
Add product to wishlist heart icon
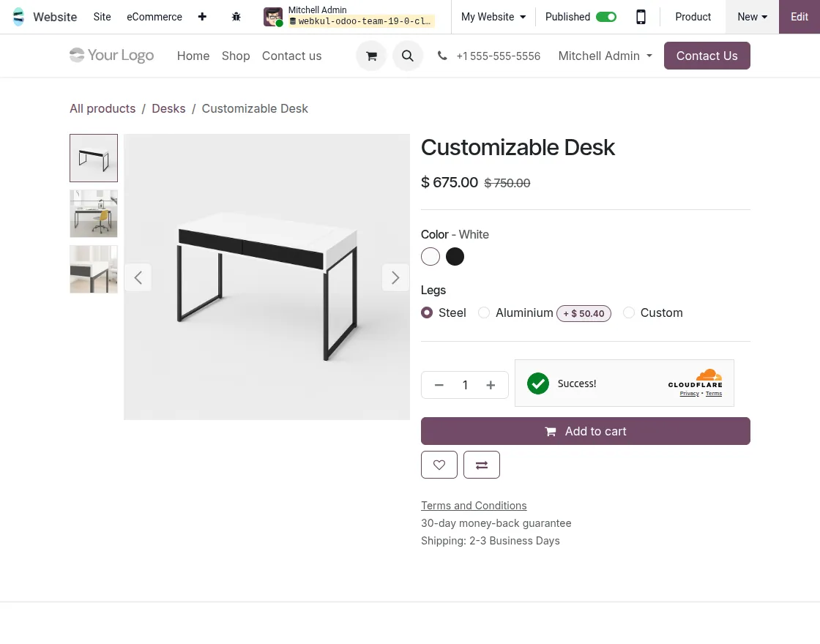click(439, 465)
